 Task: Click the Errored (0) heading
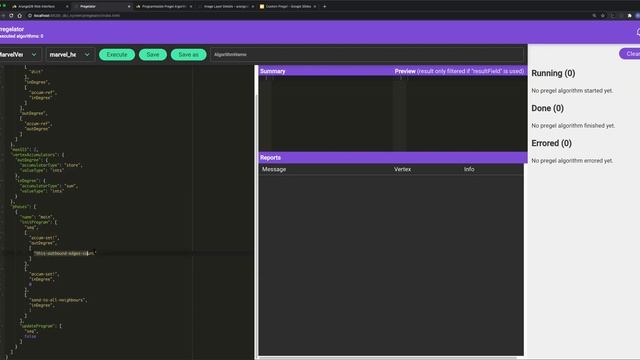pyautogui.click(x=551, y=144)
